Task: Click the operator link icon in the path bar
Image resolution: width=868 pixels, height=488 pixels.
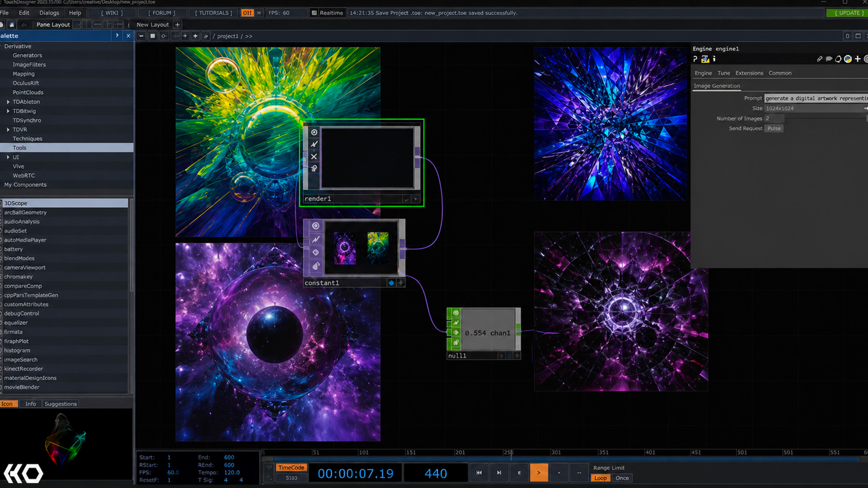Action: click(x=206, y=36)
